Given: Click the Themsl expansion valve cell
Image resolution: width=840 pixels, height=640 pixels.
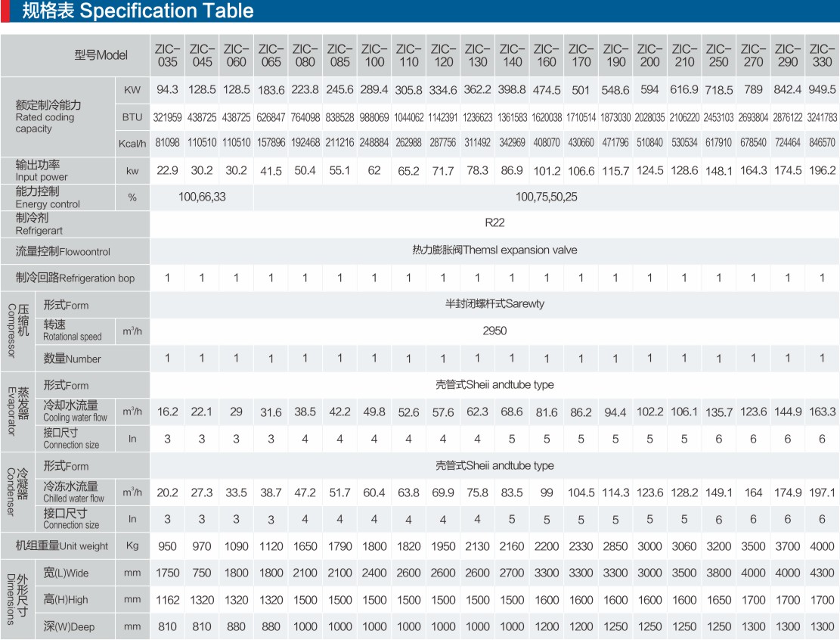Looking at the screenshot, I should pos(494,250).
